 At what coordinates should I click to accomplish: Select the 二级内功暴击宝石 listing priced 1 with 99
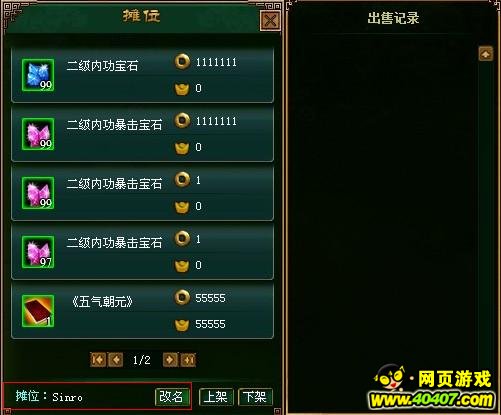click(142, 193)
